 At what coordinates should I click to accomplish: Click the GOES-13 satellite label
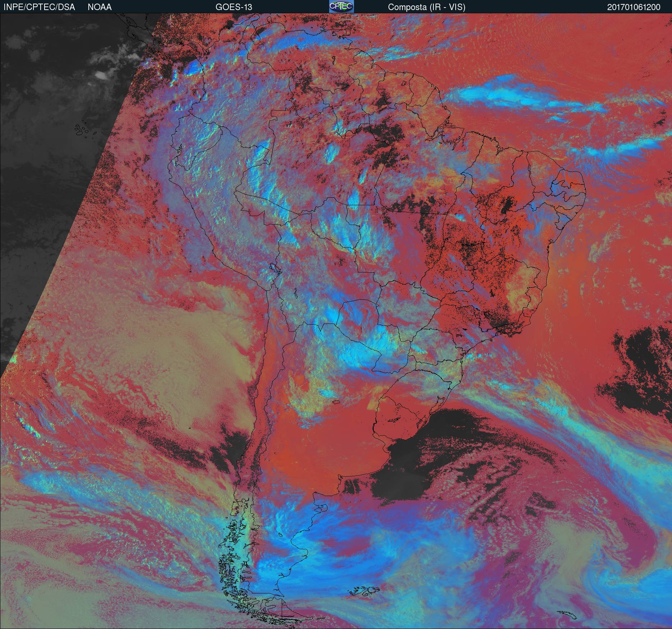(x=234, y=7)
